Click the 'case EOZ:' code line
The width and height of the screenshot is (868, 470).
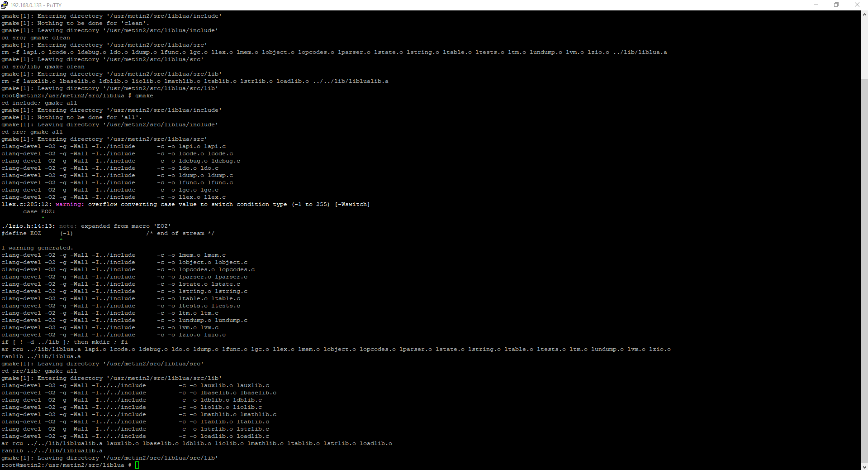click(39, 211)
